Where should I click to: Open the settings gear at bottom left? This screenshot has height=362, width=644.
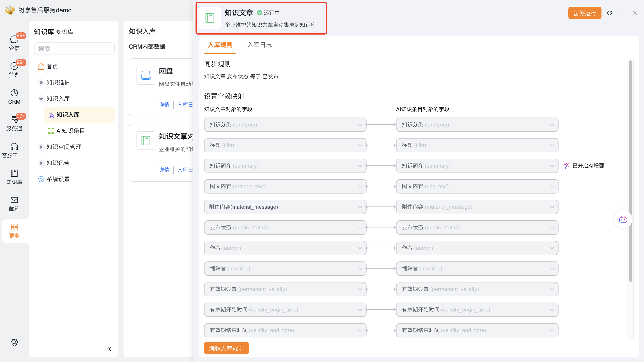14,342
